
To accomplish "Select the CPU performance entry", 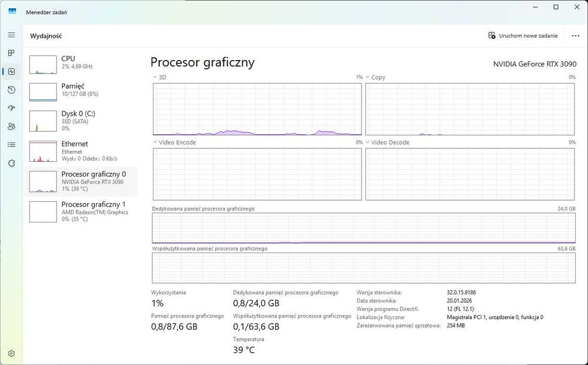I will pos(81,64).
